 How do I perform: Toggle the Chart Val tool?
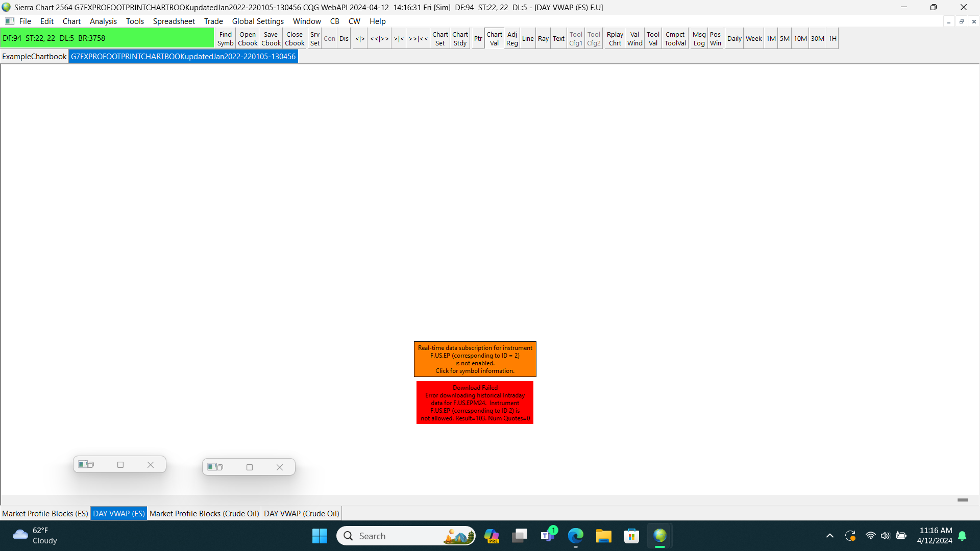(494, 39)
